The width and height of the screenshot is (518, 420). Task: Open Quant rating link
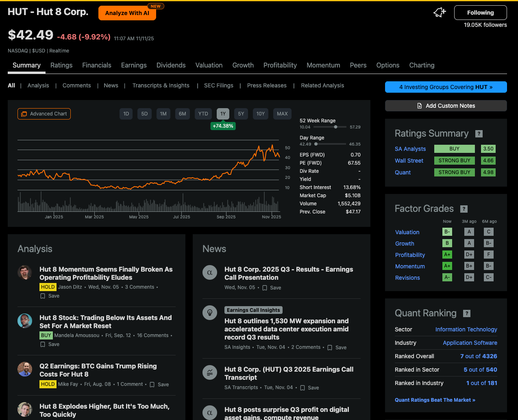[x=403, y=172]
